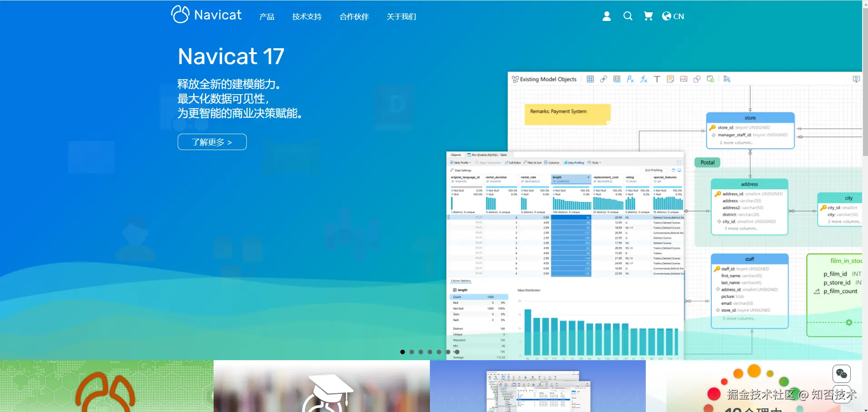Click the image icon in model toolbar
Viewport: 868px width, 412px height.
click(x=683, y=79)
